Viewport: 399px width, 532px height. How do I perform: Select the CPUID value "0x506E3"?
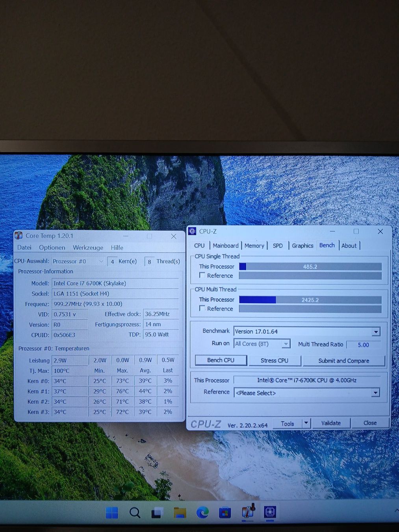click(64, 335)
